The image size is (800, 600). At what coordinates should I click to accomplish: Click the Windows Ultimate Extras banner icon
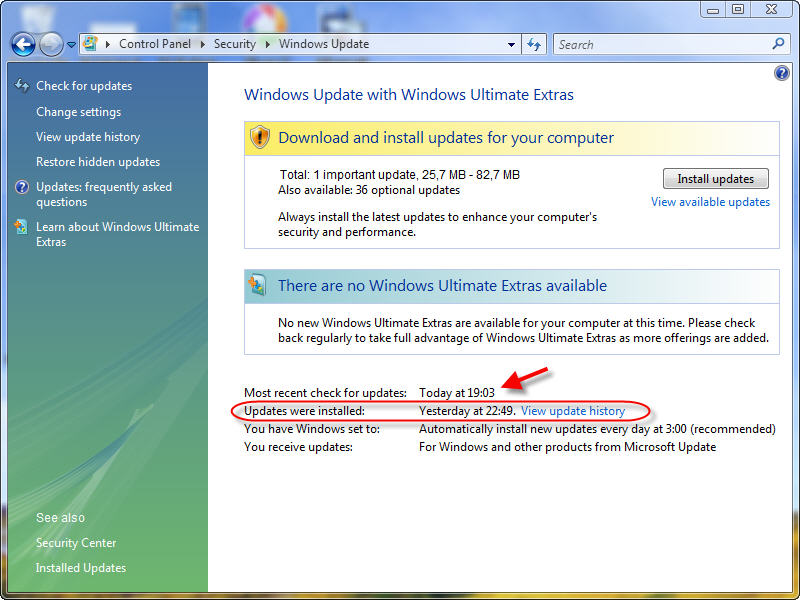pos(259,285)
